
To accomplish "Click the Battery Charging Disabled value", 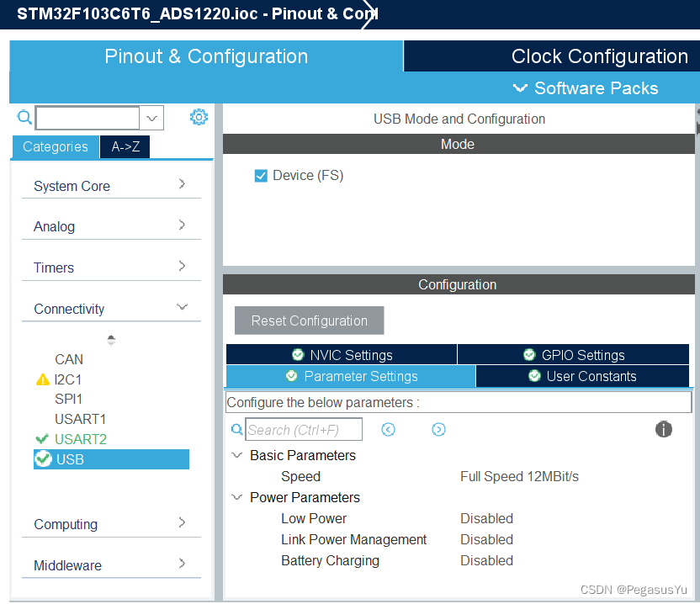I will [x=486, y=560].
